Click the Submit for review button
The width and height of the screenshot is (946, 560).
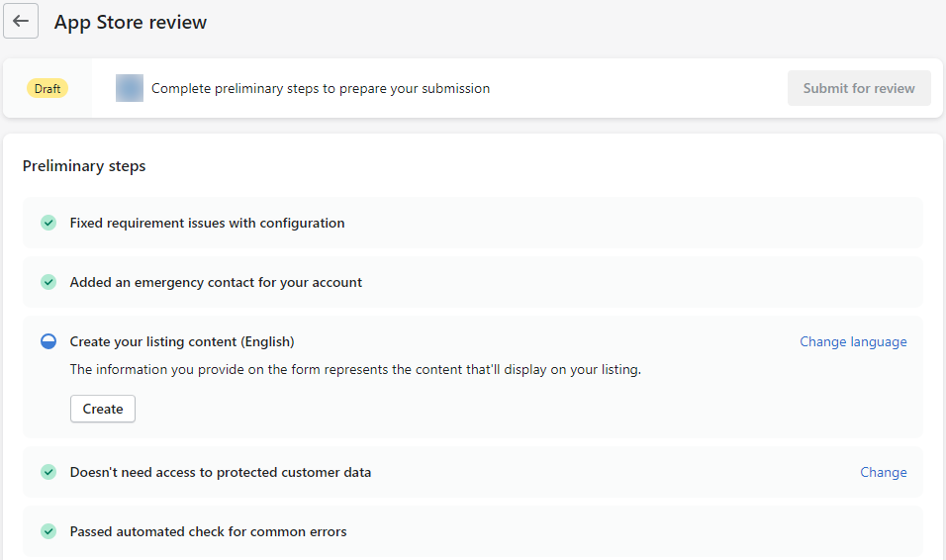[859, 88]
